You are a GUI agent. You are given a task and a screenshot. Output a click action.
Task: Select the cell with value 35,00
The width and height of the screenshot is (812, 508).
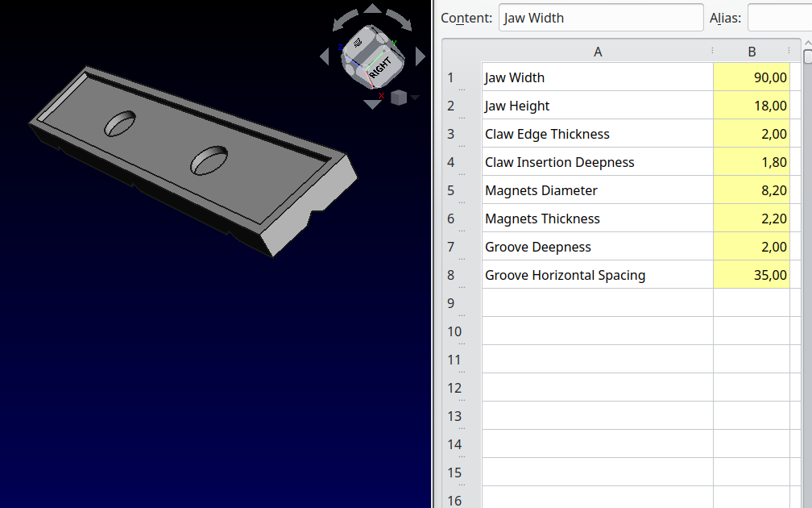click(752, 275)
